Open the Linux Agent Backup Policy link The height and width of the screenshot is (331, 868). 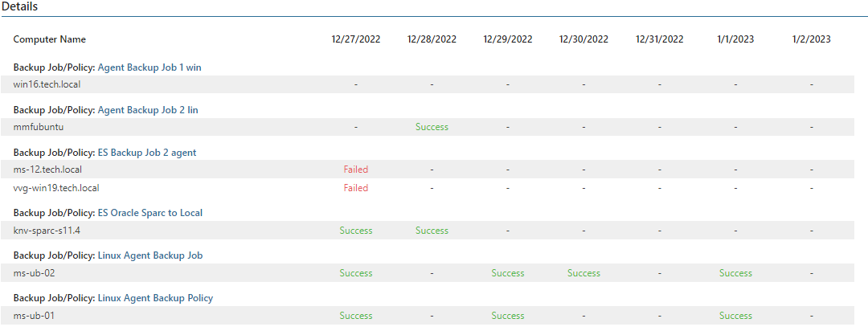[155, 298]
